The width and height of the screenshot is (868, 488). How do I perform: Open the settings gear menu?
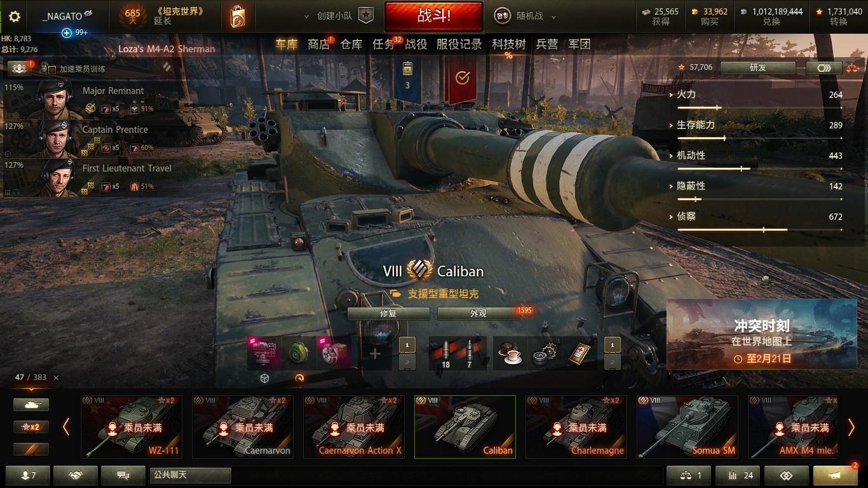click(x=15, y=17)
